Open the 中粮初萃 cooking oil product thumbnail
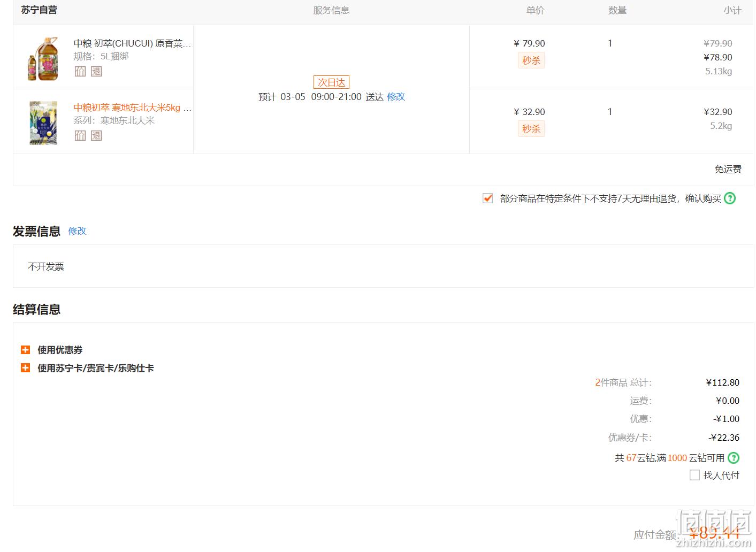This screenshot has height=552, width=756. click(43, 58)
